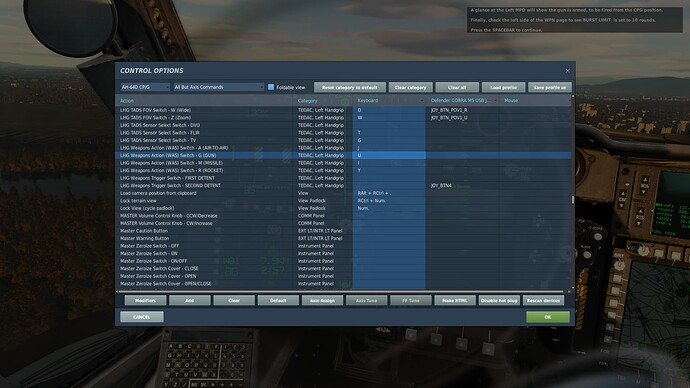The width and height of the screenshot is (690, 388).
Task: Click the Load profile button
Action: [x=503, y=87]
